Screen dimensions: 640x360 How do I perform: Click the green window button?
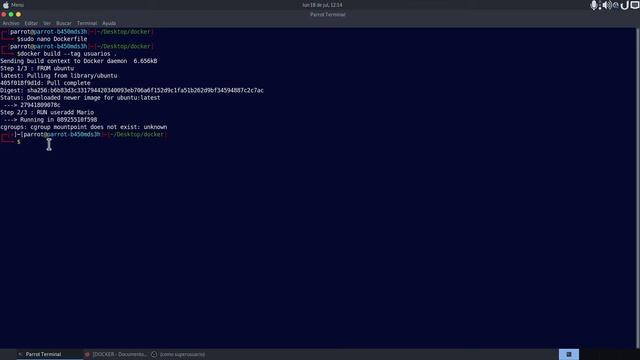(x=11, y=14)
